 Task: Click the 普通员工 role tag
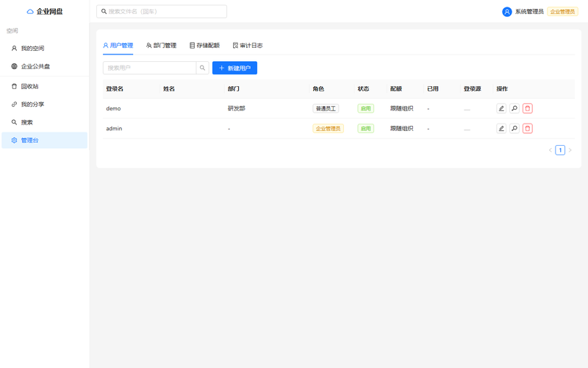[x=326, y=108]
